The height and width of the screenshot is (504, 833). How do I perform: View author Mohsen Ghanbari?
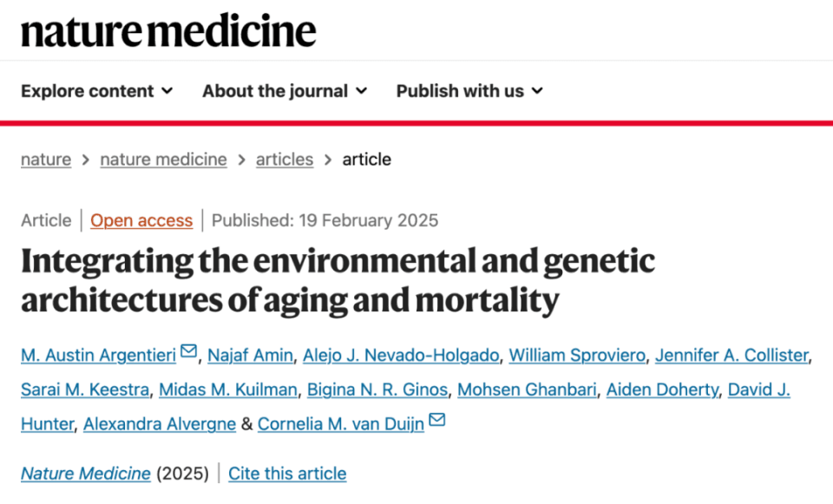(527, 389)
